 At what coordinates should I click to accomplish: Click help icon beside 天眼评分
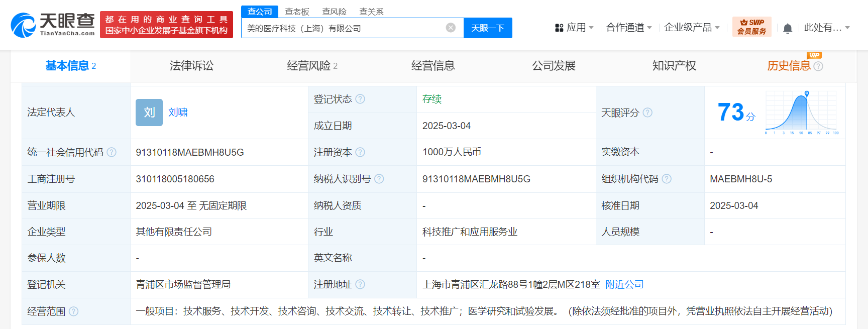(x=647, y=113)
